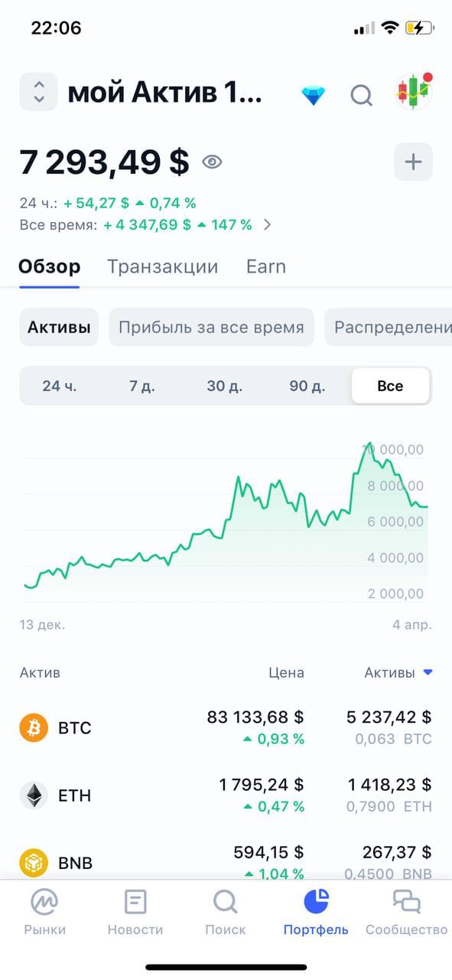Hide balance with the eye icon
Screen dimensions: 452x980
(x=212, y=162)
